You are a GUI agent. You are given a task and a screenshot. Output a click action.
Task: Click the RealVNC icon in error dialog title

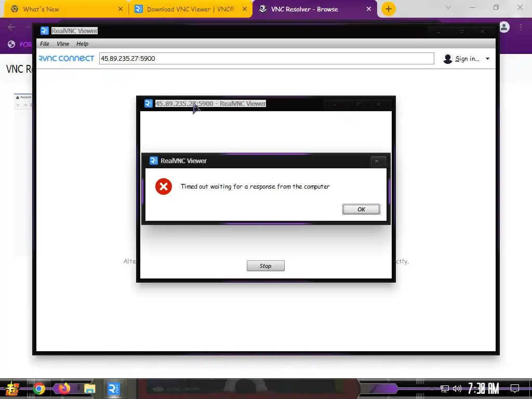pyautogui.click(x=154, y=161)
